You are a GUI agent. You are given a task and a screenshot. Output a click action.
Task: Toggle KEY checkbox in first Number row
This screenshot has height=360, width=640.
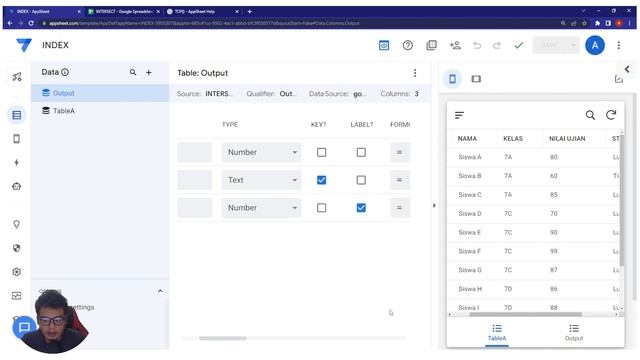pos(321,152)
